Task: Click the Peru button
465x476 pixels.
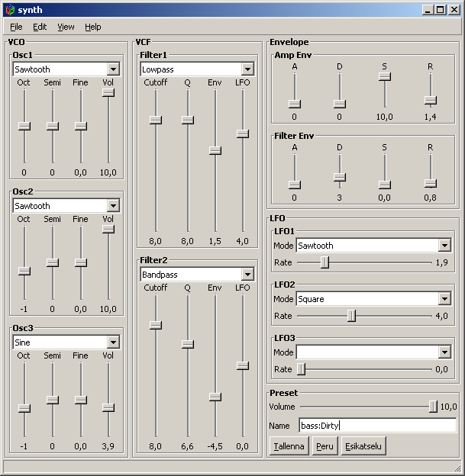Action: [325, 446]
